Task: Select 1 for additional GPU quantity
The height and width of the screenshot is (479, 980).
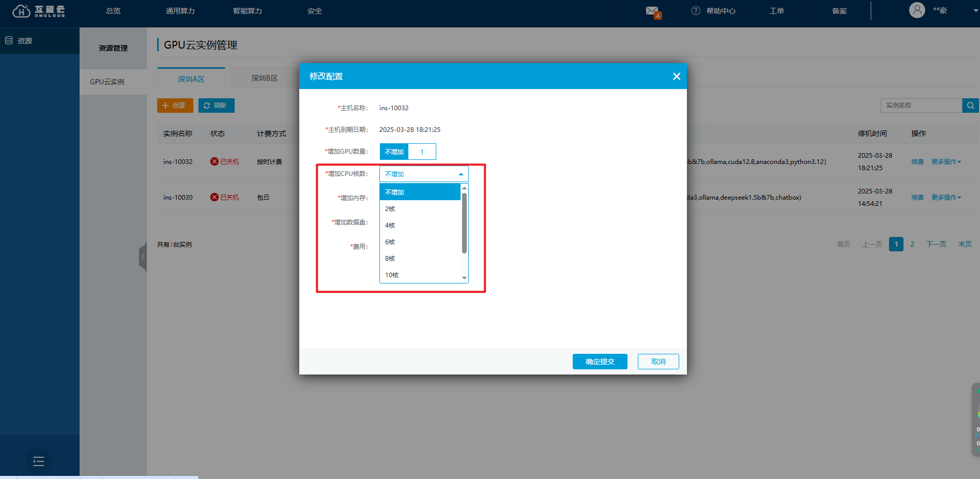Action: (x=422, y=152)
